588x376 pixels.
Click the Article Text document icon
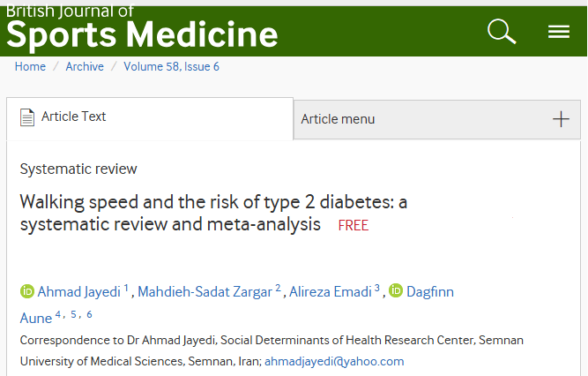point(27,117)
